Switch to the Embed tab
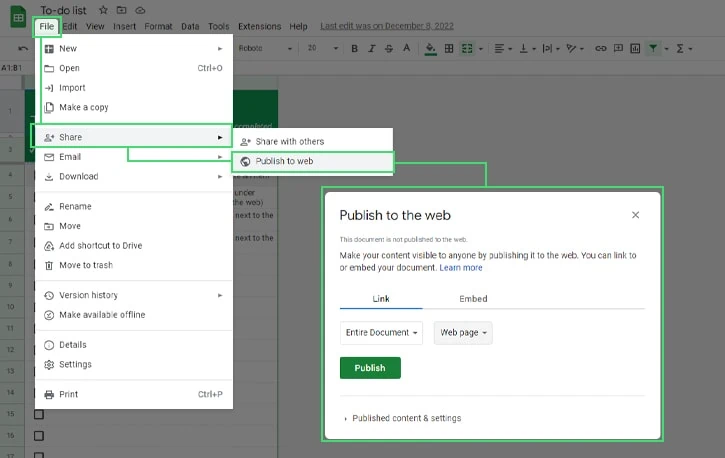Image resolution: width=725 pixels, height=458 pixels. (473, 299)
